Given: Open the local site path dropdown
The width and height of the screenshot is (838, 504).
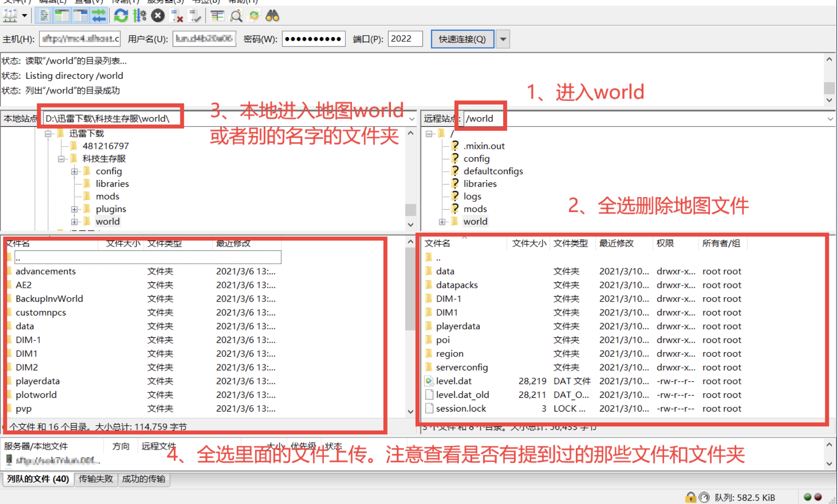Looking at the screenshot, I should [x=411, y=119].
